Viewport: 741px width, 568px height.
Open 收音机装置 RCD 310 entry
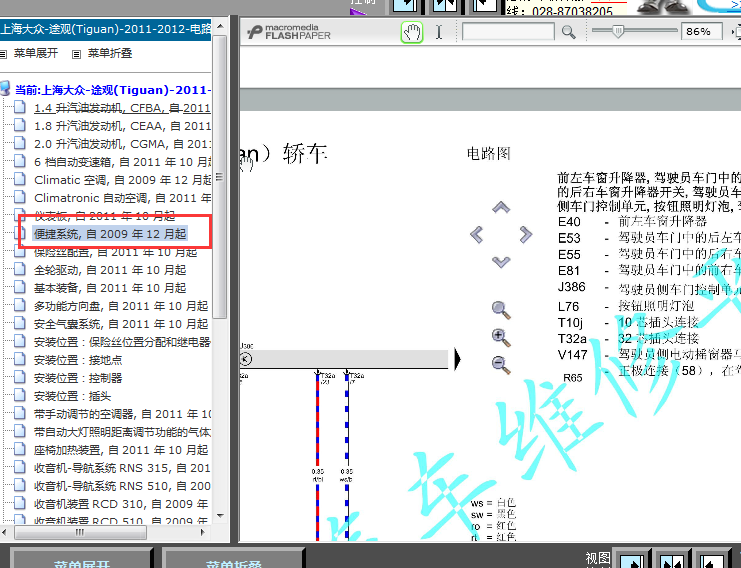121,504
